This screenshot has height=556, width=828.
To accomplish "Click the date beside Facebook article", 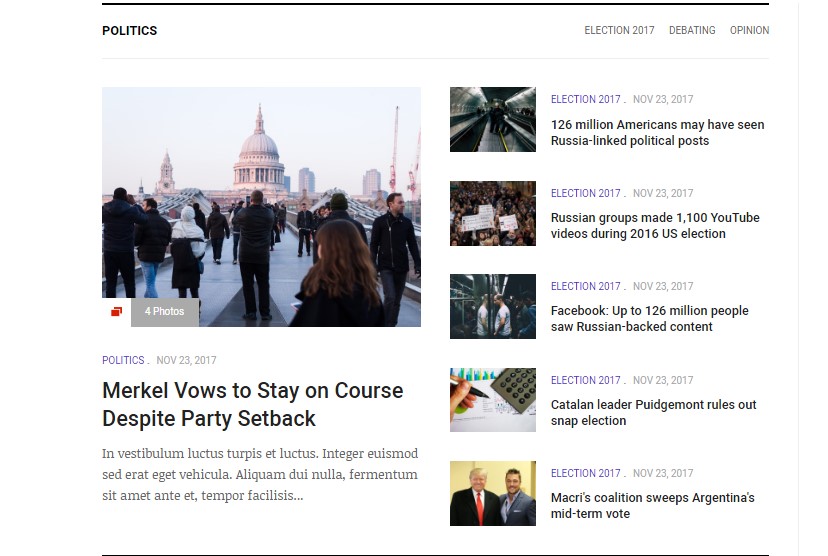I will [x=663, y=286].
